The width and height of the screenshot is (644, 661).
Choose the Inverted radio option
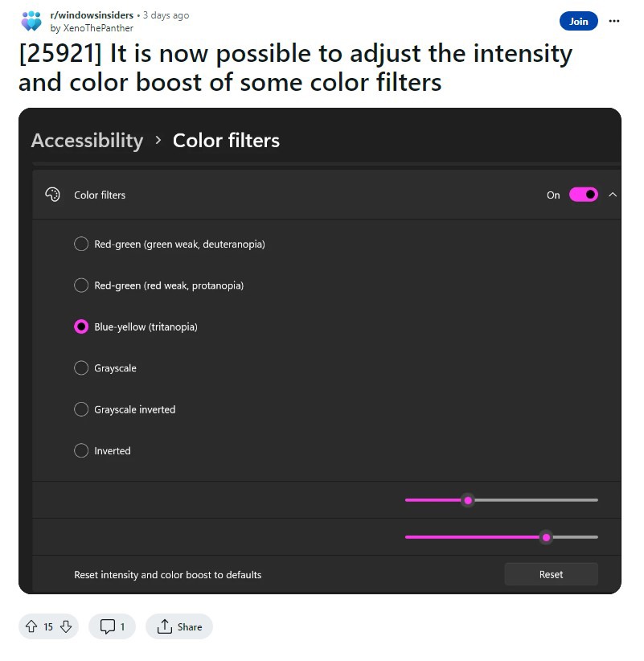click(x=81, y=450)
